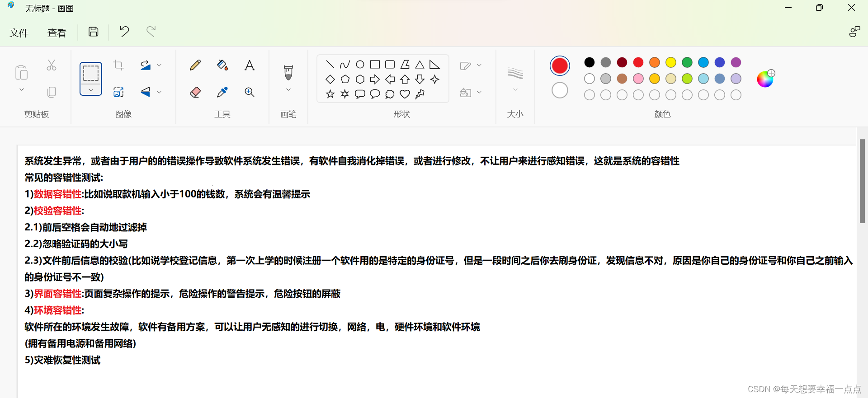Select the primary red color 1
Image resolution: width=868 pixels, height=398 pixels.
(560, 66)
